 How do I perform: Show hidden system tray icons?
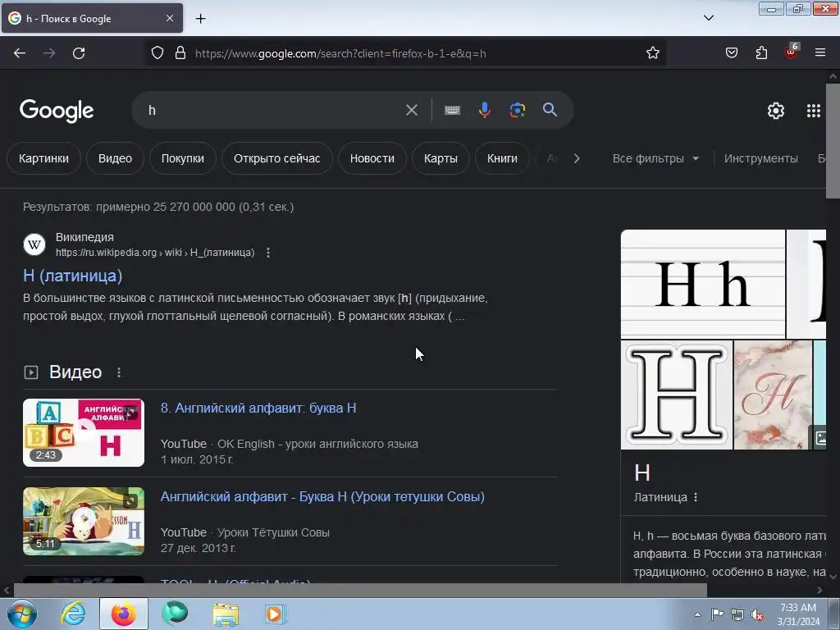click(x=697, y=614)
